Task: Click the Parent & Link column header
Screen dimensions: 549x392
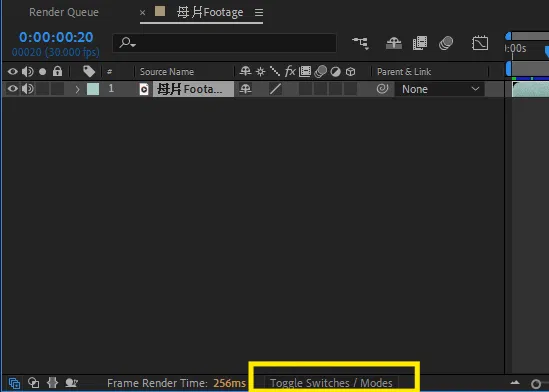Action: point(404,72)
